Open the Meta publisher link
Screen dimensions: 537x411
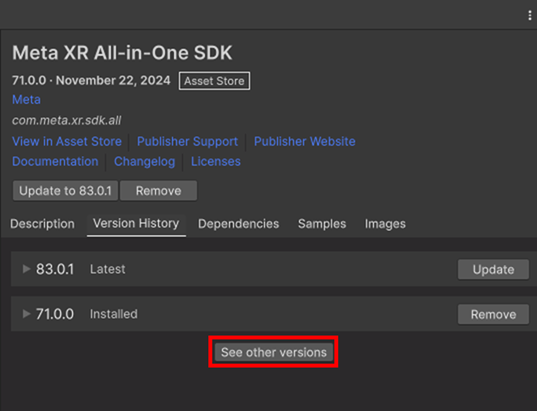[26, 100]
